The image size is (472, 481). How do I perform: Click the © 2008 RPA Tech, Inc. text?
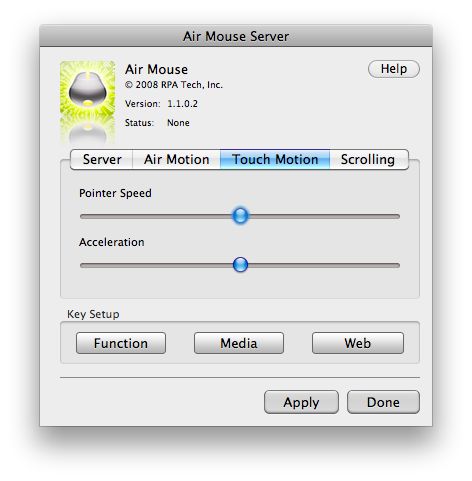tap(174, 85)
